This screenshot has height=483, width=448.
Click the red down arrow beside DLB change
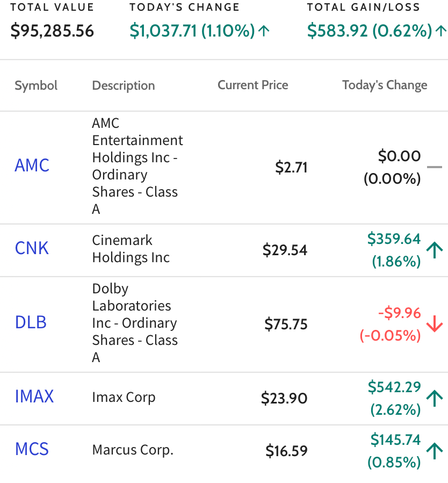(435, 324)
